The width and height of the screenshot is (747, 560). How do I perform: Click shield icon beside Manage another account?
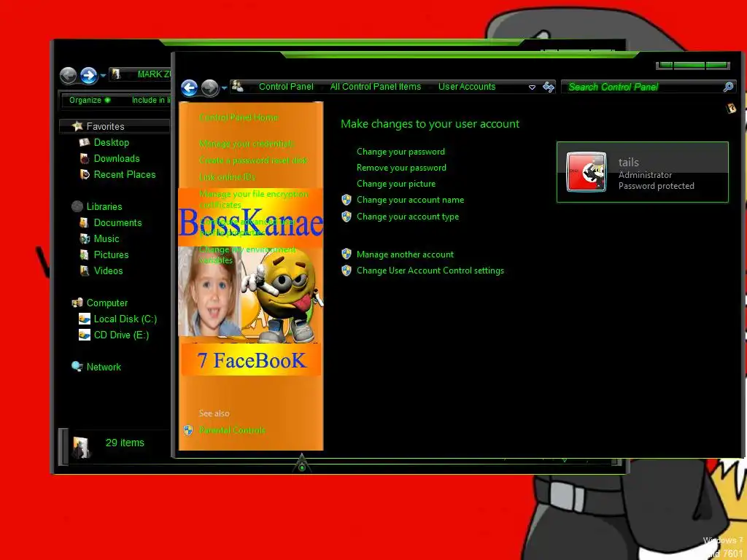coord(347,254)
